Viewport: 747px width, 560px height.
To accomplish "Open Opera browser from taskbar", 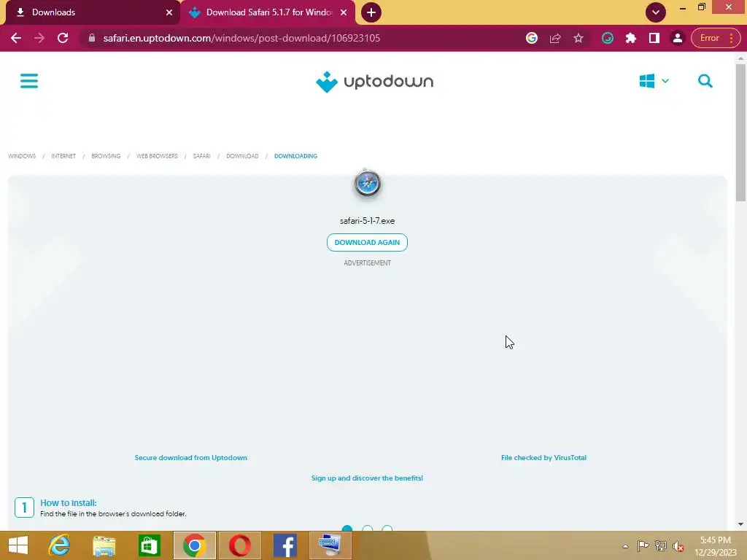I will click(x=239, y=545).
